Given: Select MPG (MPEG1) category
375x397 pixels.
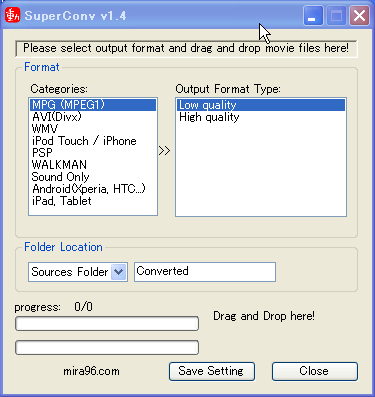Looking at the screenshot, I should click(93, 105).
